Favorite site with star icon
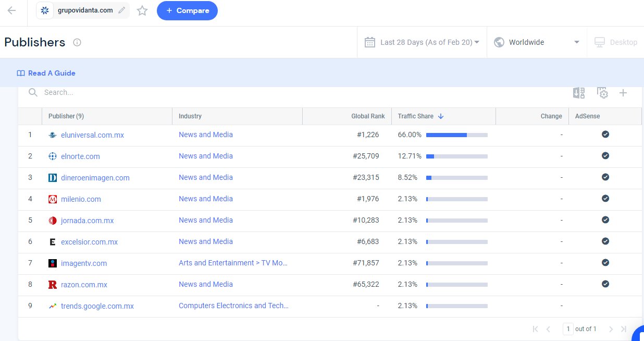The image size is (644, 341). point(142,10)
